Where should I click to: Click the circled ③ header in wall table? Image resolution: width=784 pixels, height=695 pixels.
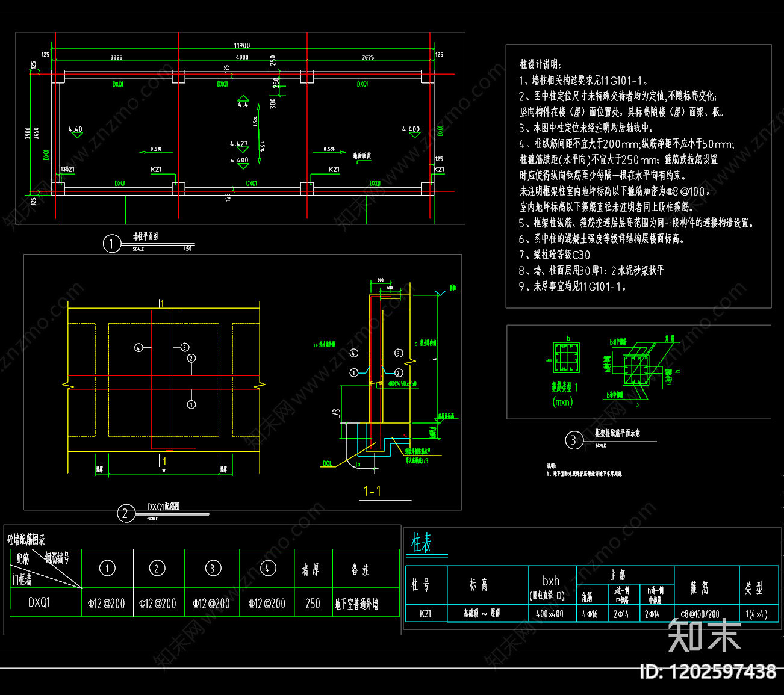point(213,569)
